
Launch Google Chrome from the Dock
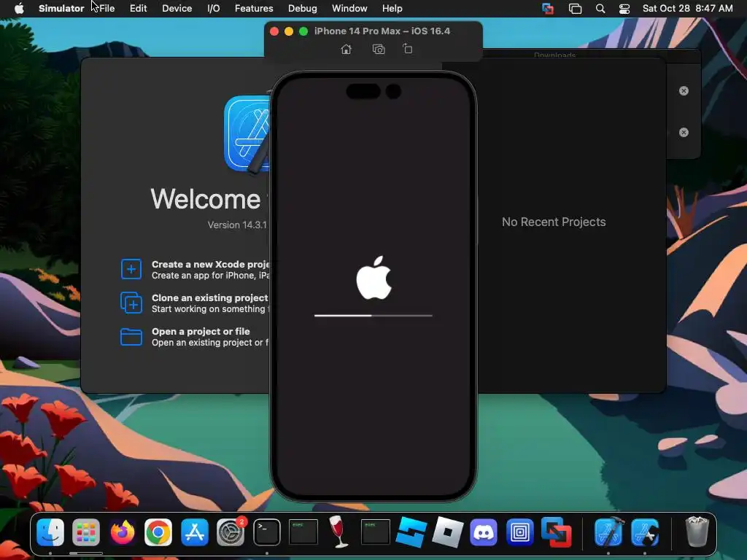158,532
